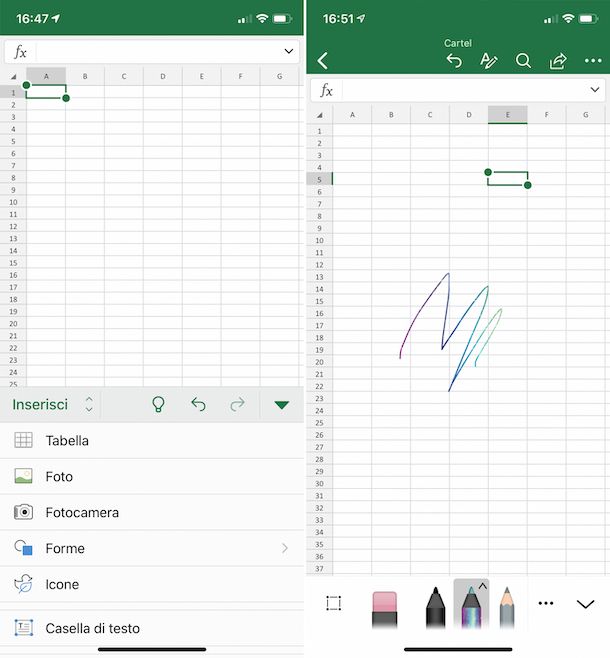Open more drawing tools dots

point(546,603)
